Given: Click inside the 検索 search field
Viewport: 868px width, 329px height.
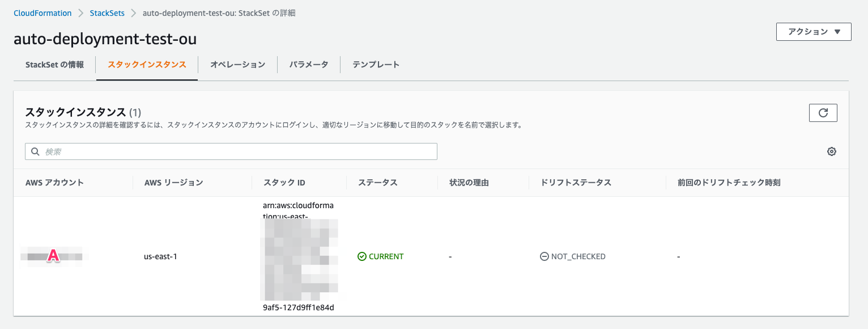Looking at the screenshot, I should pos(227,151).
